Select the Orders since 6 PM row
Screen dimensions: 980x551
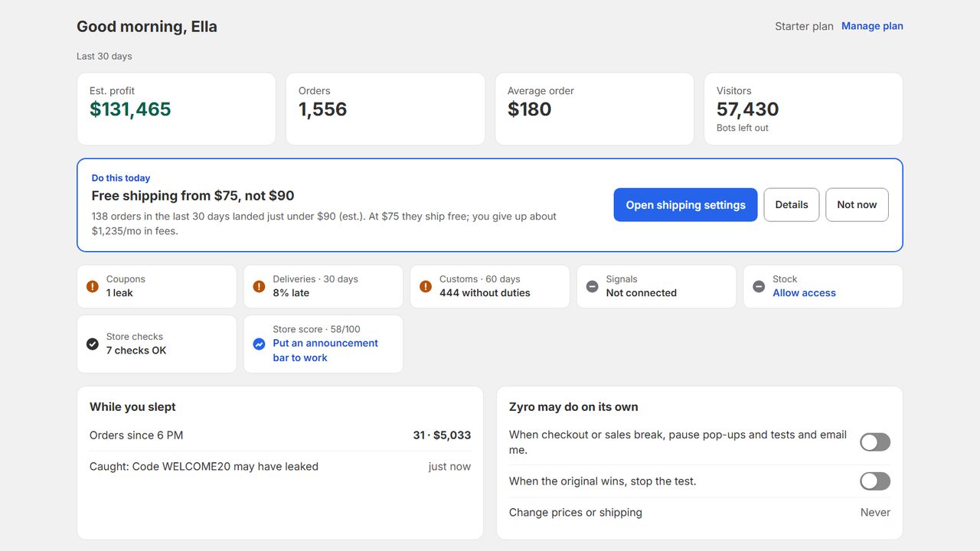280,435
